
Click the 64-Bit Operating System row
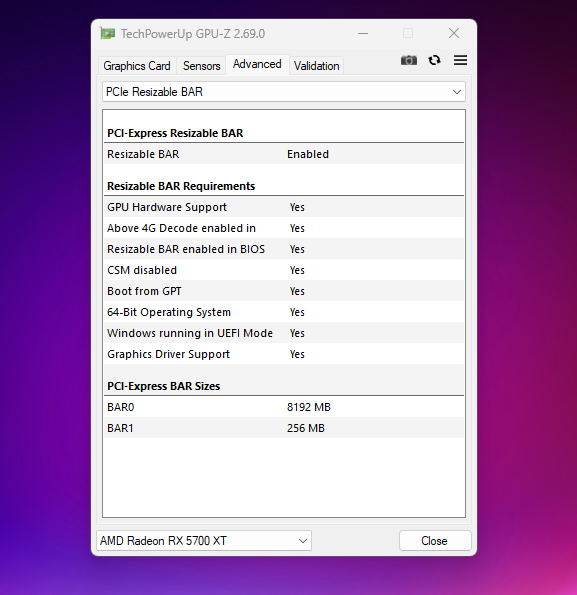pyautogui.click(x=284, y=312)
